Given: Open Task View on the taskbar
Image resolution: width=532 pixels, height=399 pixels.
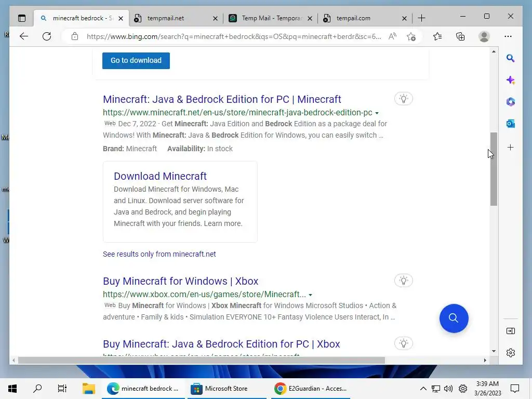Looking at the screenshot, I should pos(62,389).
